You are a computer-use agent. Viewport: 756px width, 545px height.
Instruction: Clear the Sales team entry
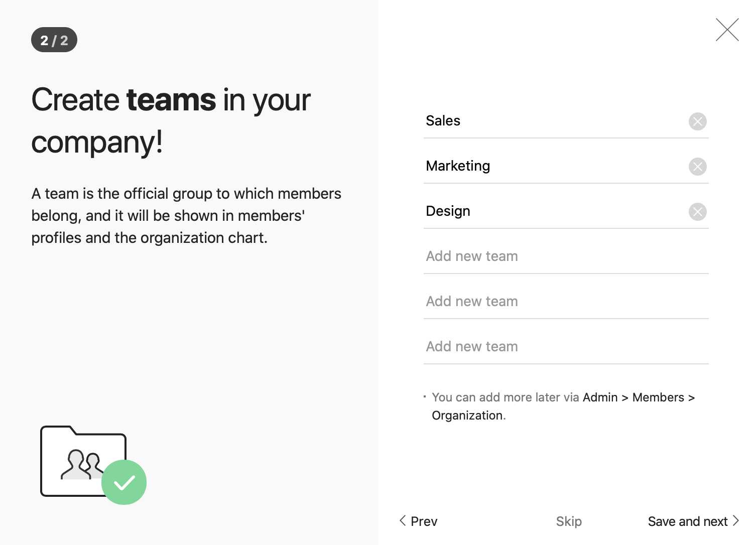tap(697, 121)
